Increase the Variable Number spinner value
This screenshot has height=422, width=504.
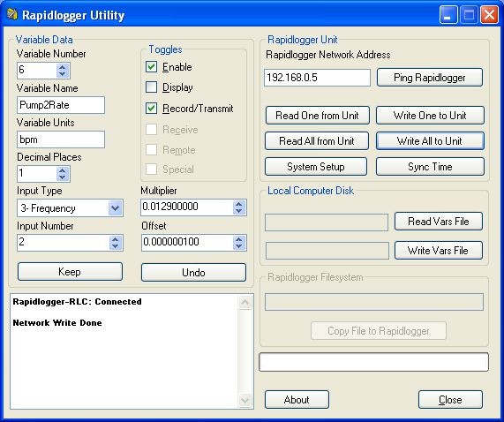pos(63,66)
